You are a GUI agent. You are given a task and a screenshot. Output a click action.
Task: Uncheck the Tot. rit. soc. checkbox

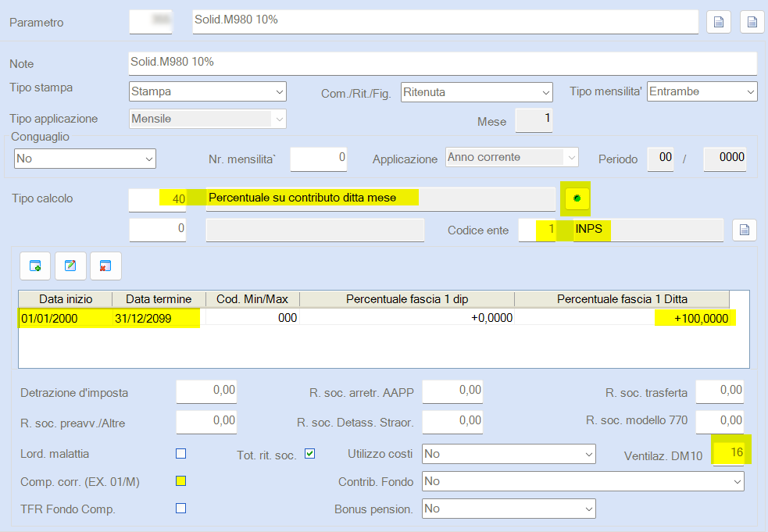coord(309,454)
